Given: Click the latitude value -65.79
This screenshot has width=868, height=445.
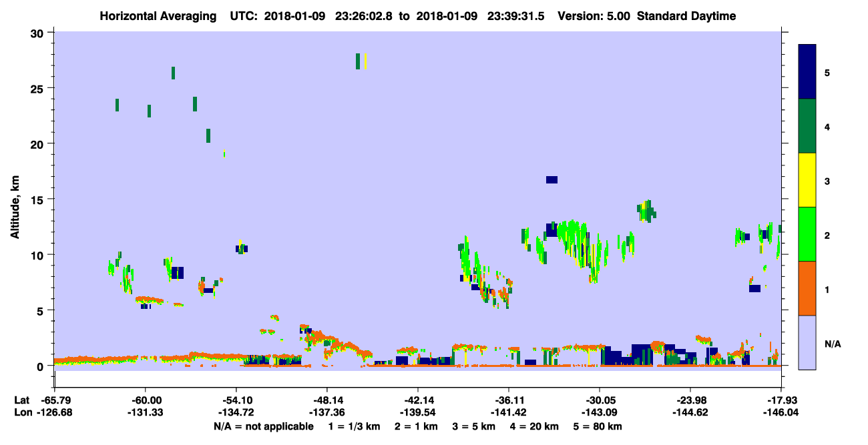Looking at the screenshot, I should [x=54, y=400].
